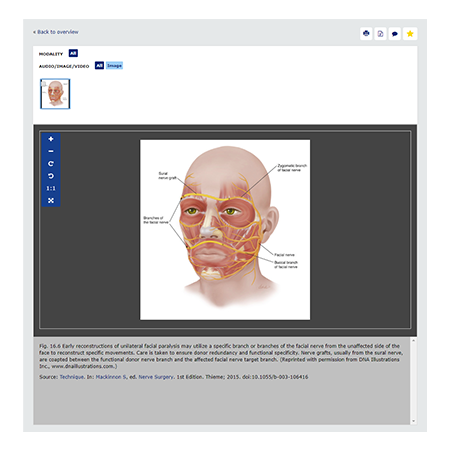Click the Fig. 16.6 caption text
Image resolution: width=450 pixels, height=450 pixels.
pos(221,356)
